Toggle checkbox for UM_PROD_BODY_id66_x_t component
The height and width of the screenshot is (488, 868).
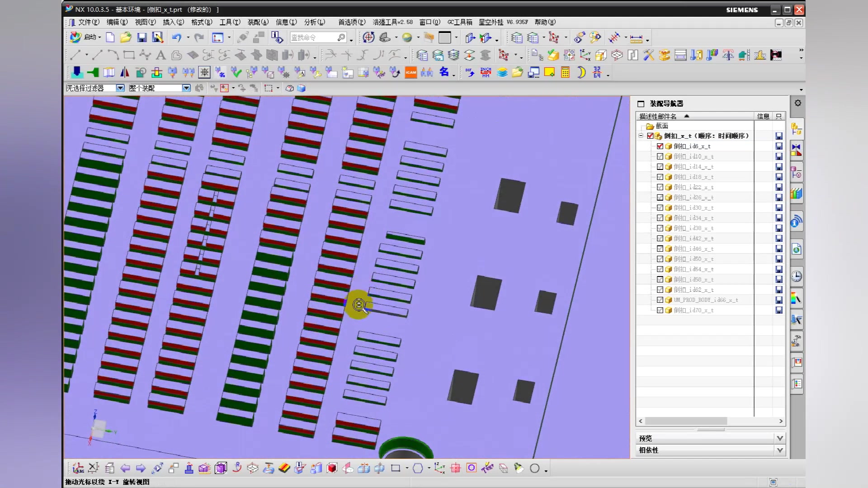(660, 300)
